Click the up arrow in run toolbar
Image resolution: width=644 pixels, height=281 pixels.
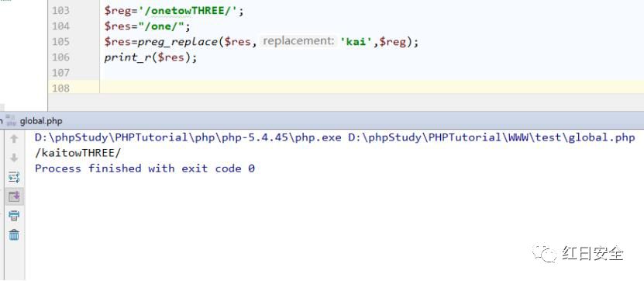[14, 139]
